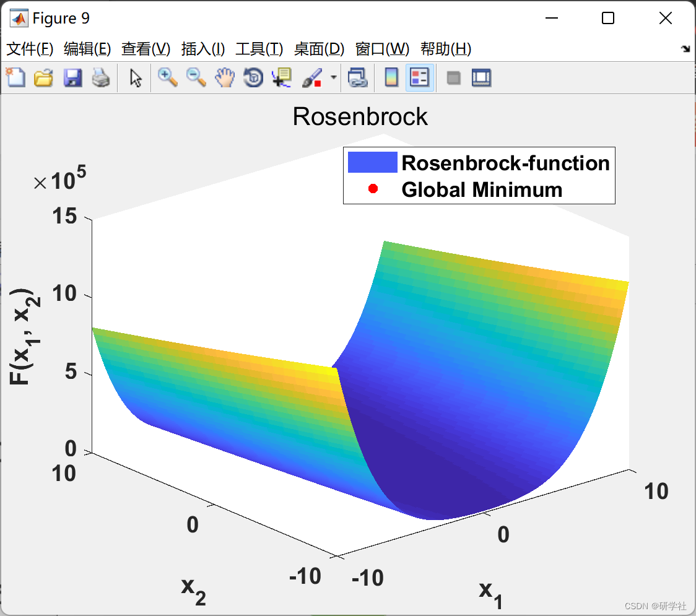Viewport: 696px width, 616px height.
Task: Activate the Zoom In tool
Action: pyautogui.click(x=167, y=77)
